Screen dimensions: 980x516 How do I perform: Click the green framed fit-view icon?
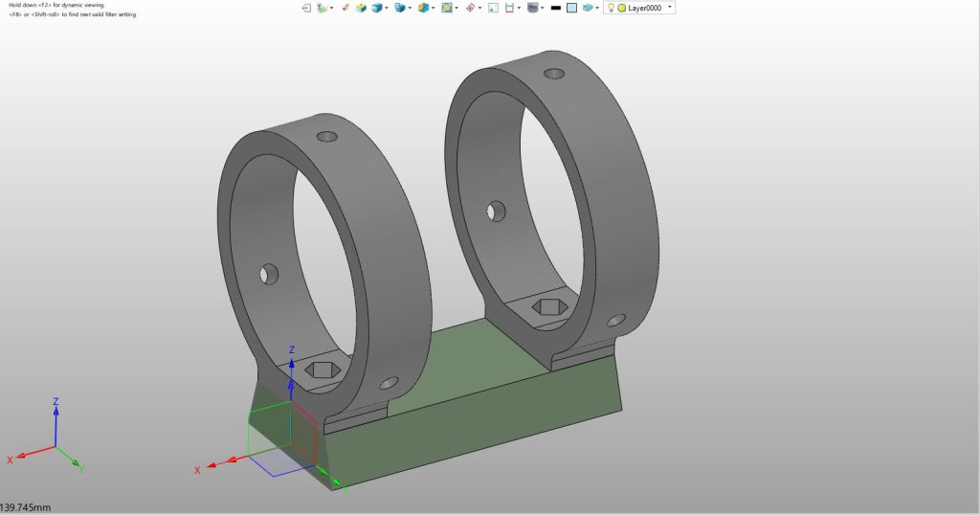click(447, 8)
